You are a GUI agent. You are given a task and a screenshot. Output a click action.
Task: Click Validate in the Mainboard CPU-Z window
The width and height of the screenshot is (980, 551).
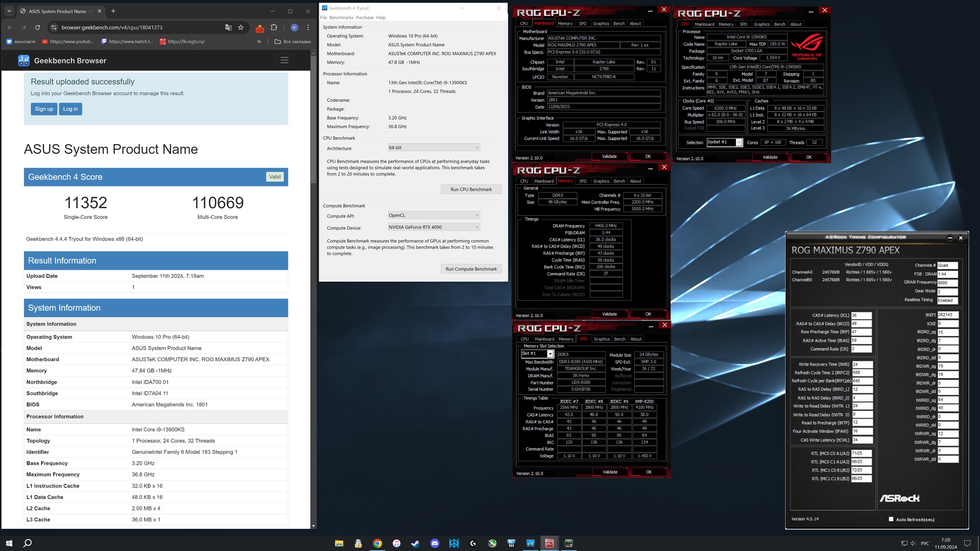pyautogui.click(x=609, y=156)
